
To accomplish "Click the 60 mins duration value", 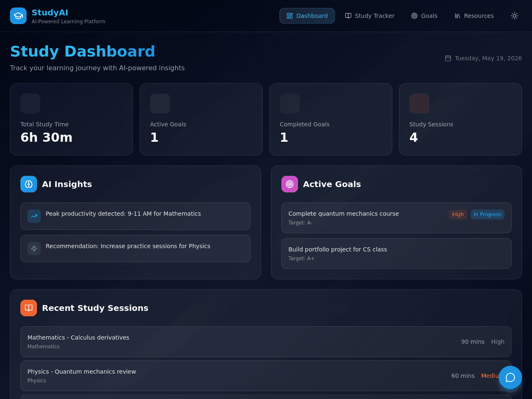I will coord(463,376).
